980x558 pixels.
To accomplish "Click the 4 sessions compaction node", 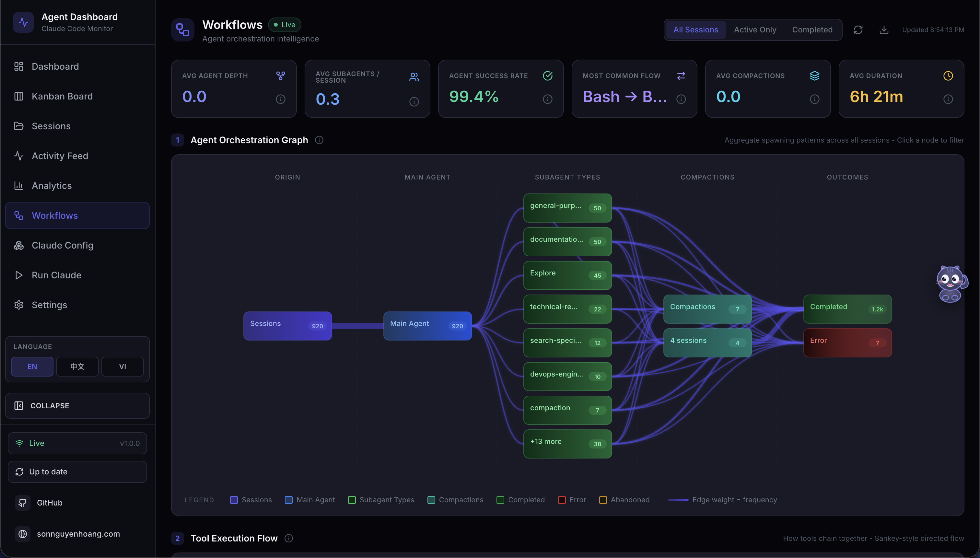I will (x=707, y=343).
